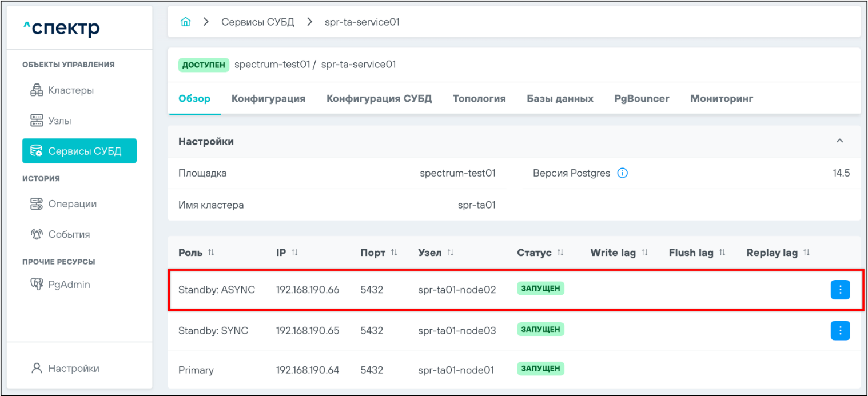The height and width of the screenshot is (396, 868).
Task: Open PgAdmin from sidebar
Action: (69, 285)
